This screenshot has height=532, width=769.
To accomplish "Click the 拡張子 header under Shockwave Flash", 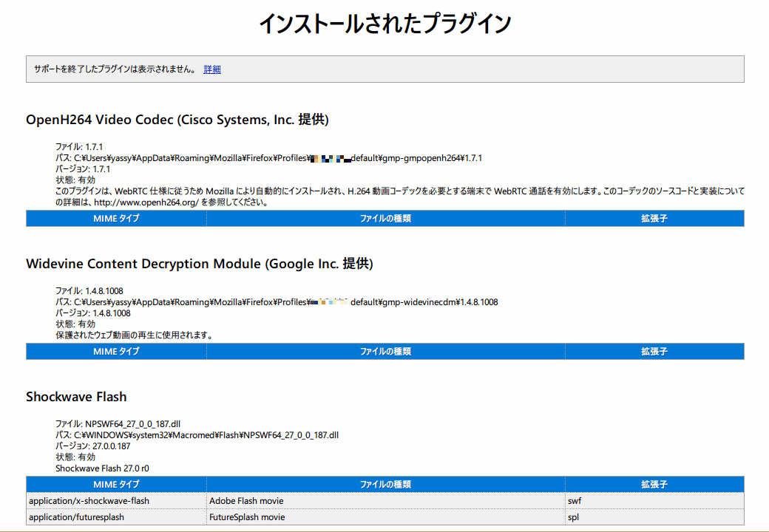I will 654,484.
